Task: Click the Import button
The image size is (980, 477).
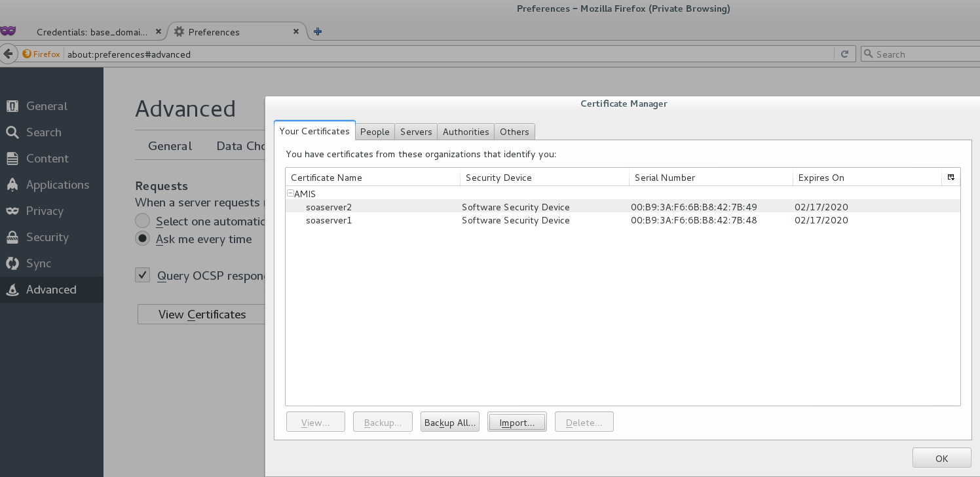Action: (517, 422)
